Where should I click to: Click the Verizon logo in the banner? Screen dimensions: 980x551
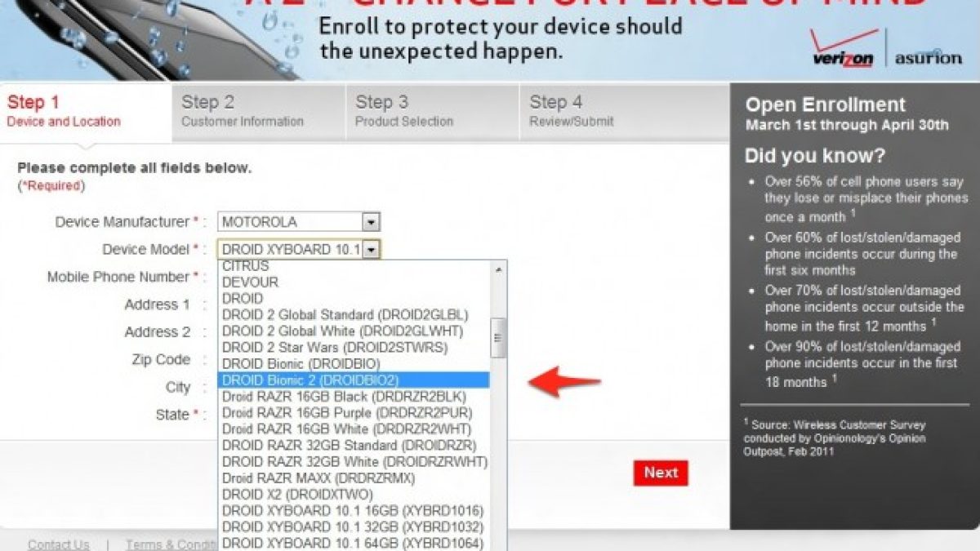coord(844,50)
